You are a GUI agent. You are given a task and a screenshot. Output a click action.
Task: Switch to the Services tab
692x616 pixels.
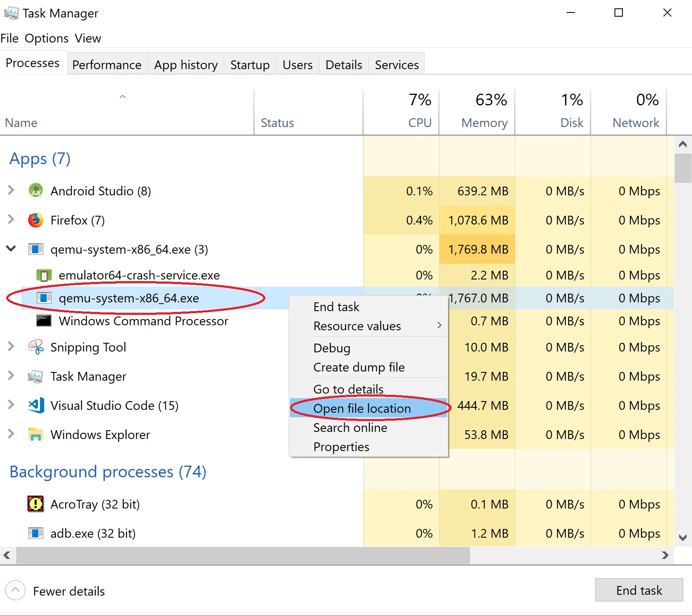click(x=397, y=65)
